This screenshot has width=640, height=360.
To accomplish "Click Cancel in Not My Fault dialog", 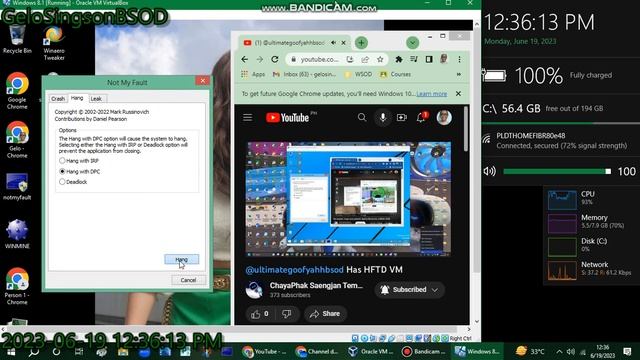I will tap(188, 280).
